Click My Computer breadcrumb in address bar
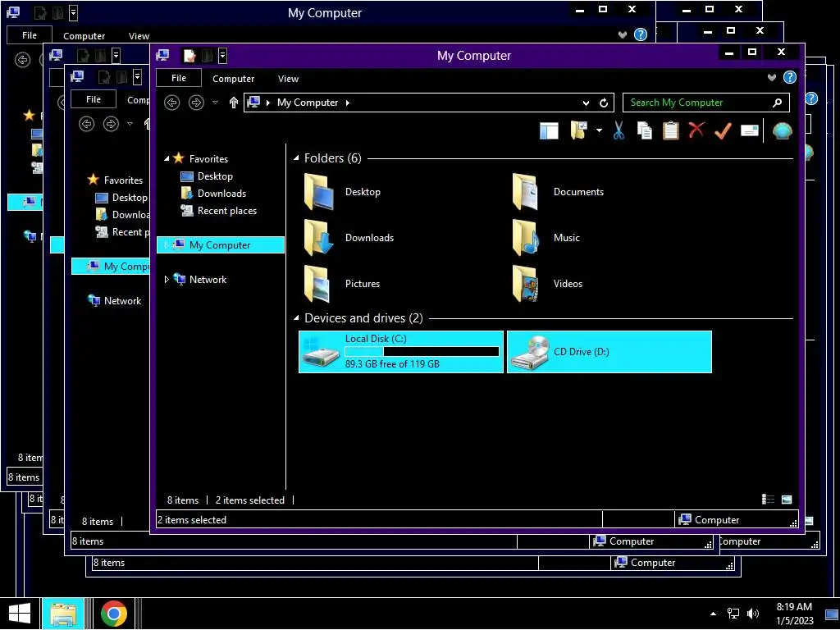 (308, 103)
